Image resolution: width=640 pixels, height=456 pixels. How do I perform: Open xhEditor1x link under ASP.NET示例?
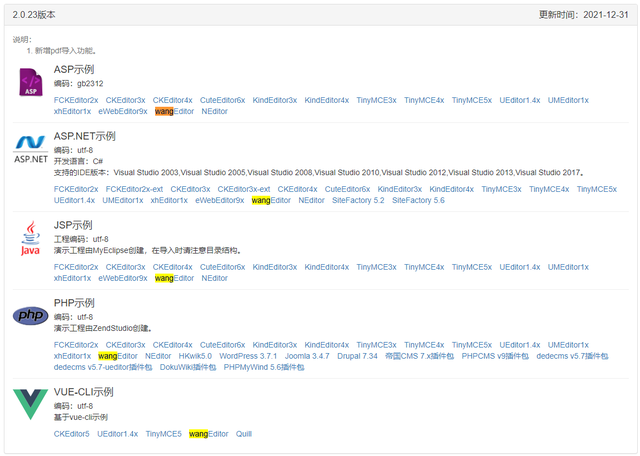point(169,200)
